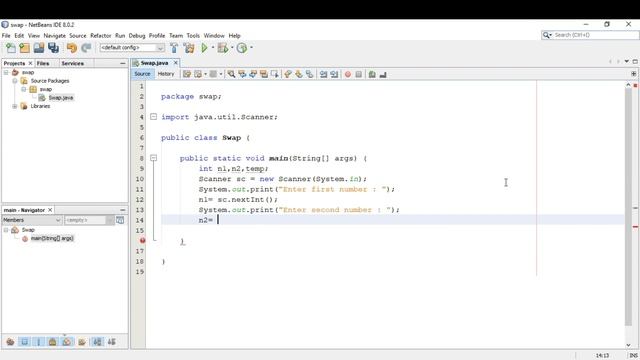The image size is (640, 360).
Task: Click the editor vertical scrollbar
Action: (629, 207)
